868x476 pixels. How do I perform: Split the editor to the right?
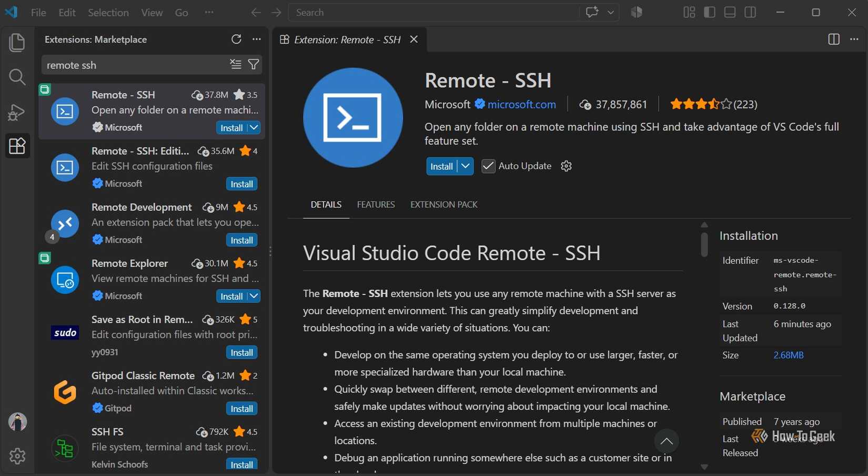pyautogui.click(x=834, y=39)
